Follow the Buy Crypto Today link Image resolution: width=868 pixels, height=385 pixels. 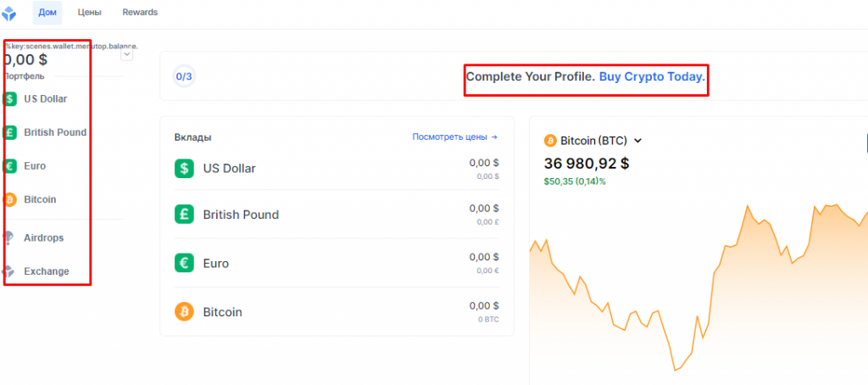(651, 76)
